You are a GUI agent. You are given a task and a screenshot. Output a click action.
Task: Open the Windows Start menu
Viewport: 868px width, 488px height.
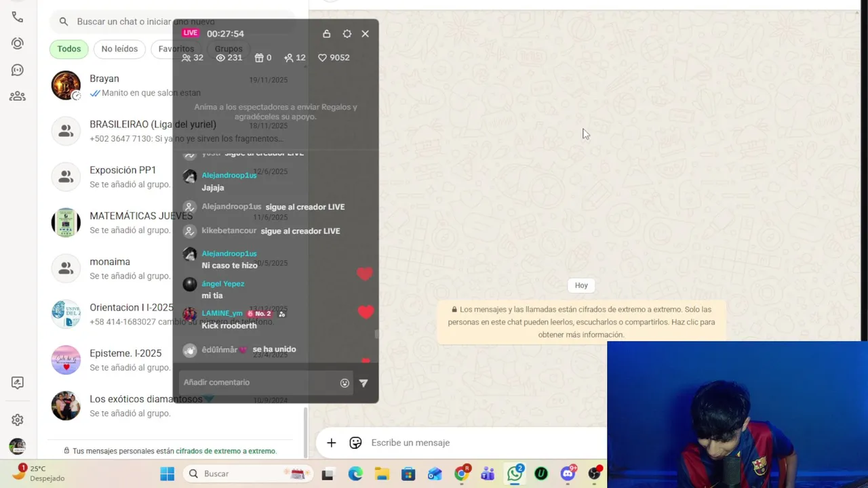pos(167,474)
